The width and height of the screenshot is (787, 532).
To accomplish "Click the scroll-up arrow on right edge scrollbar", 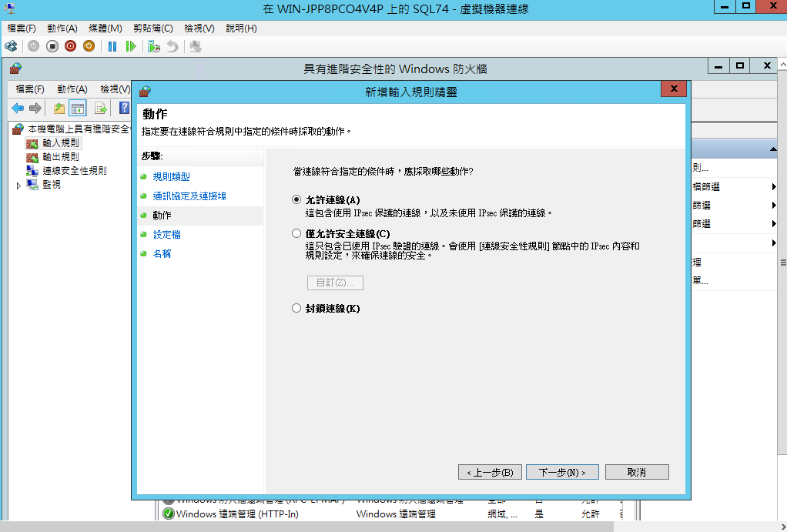I will click(x=782, y=65).
